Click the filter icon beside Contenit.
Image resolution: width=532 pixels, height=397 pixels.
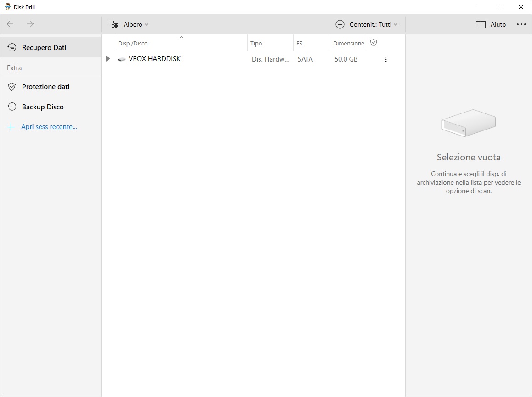pos(340,24)
